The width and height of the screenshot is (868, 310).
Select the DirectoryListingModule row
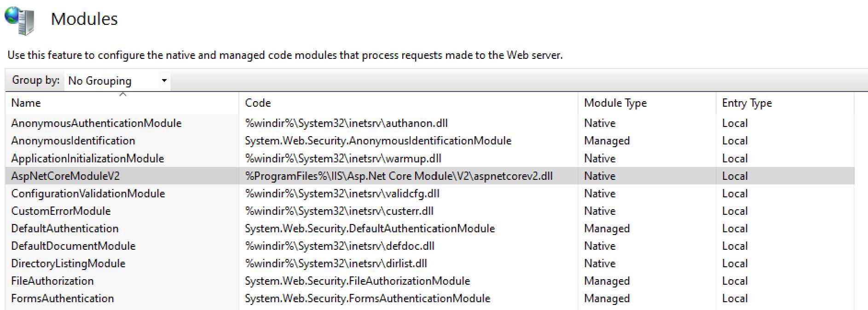coord(67,263)
